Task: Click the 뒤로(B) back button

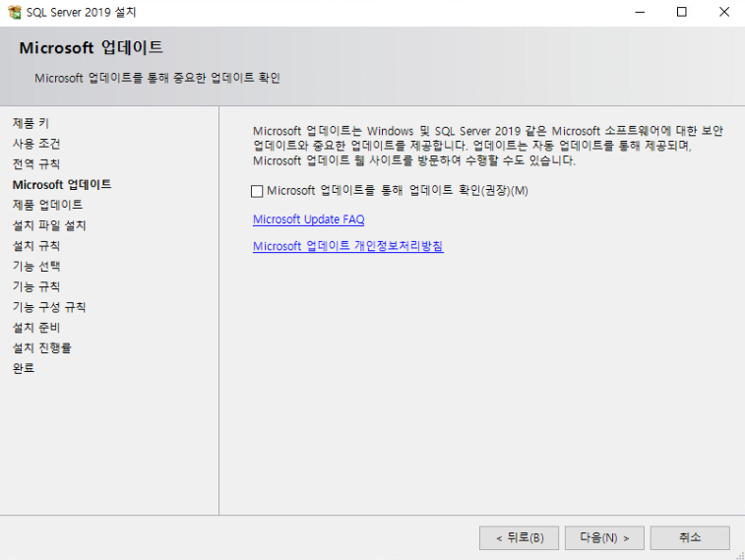Action: [x=519, y=537]
